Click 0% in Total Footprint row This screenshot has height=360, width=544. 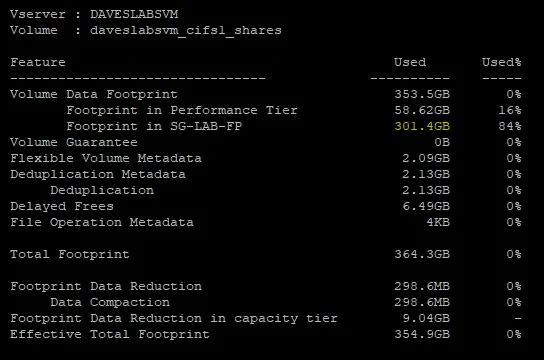pyautogui.click(x=513, y=254)
